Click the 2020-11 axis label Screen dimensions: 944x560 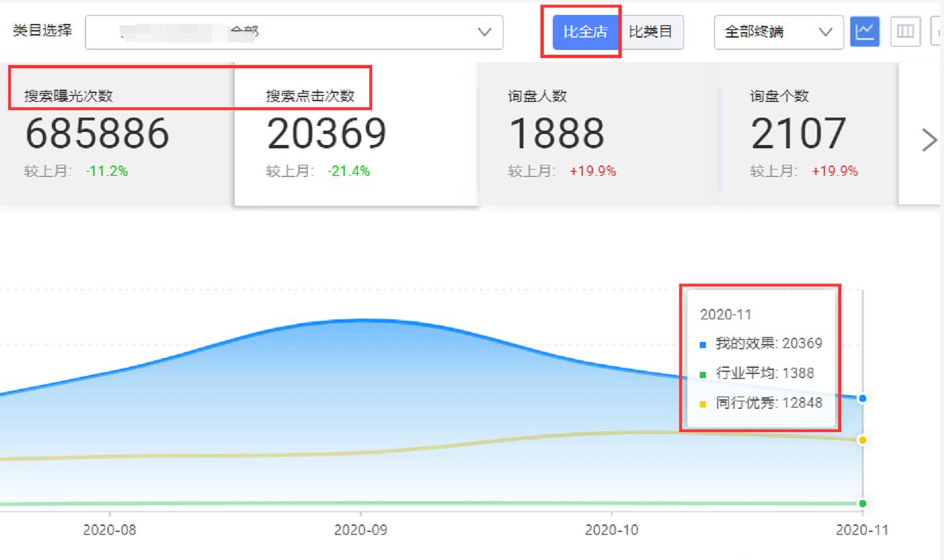[862, 530]
